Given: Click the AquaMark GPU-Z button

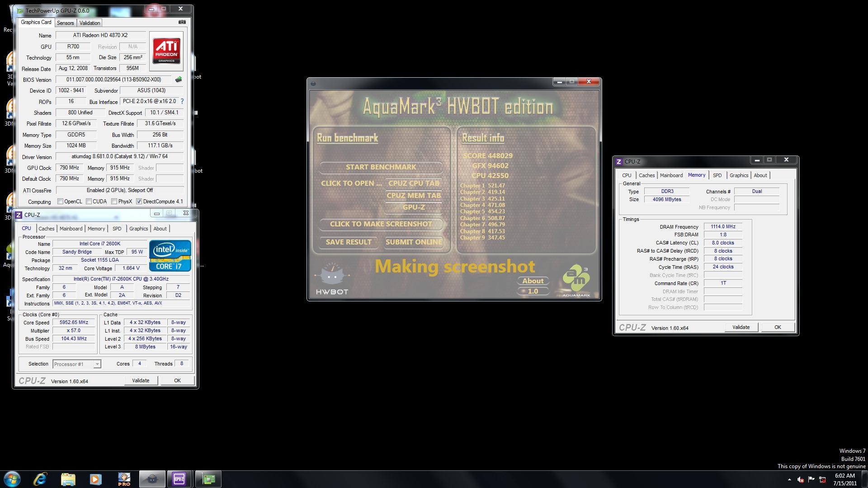Looking at the screenshot, I should (x=414, y=207).
